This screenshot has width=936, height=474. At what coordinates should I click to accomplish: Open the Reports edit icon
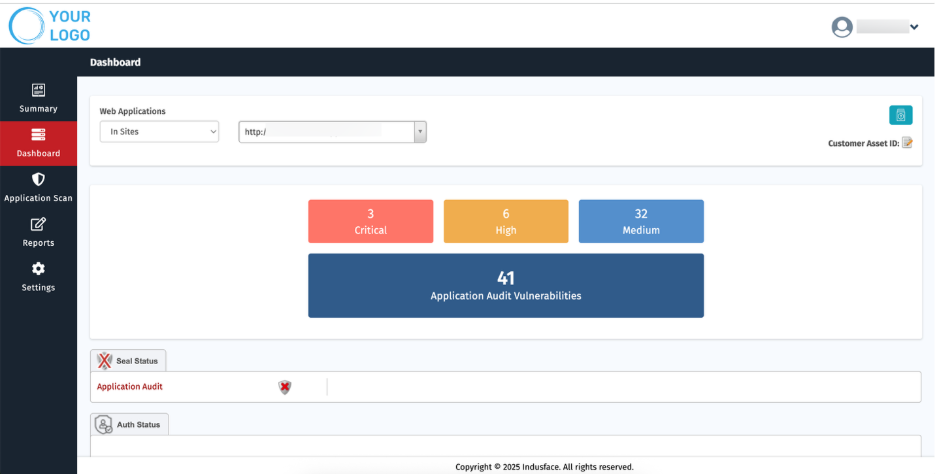click(38, 224)
